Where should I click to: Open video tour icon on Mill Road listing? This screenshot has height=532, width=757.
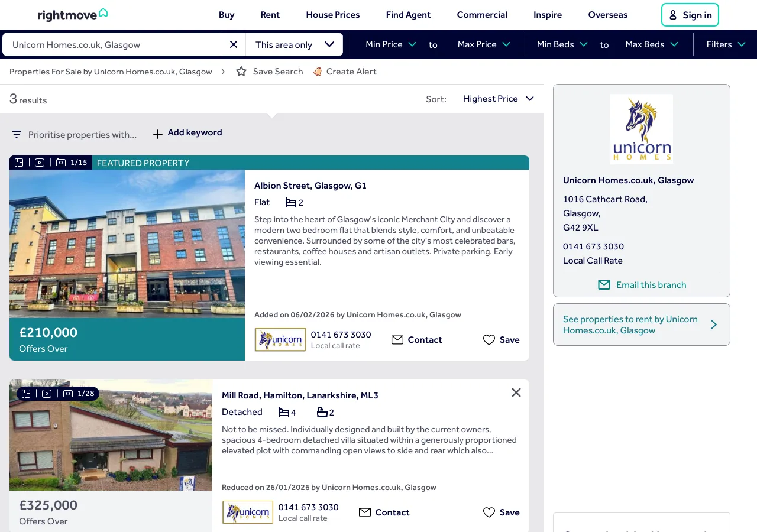point(47,394)
